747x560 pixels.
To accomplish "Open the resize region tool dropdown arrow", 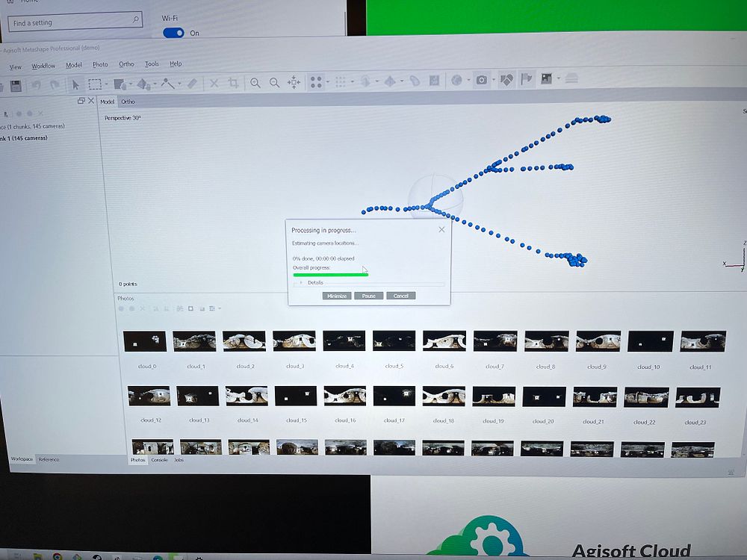I will click(130, 84).
